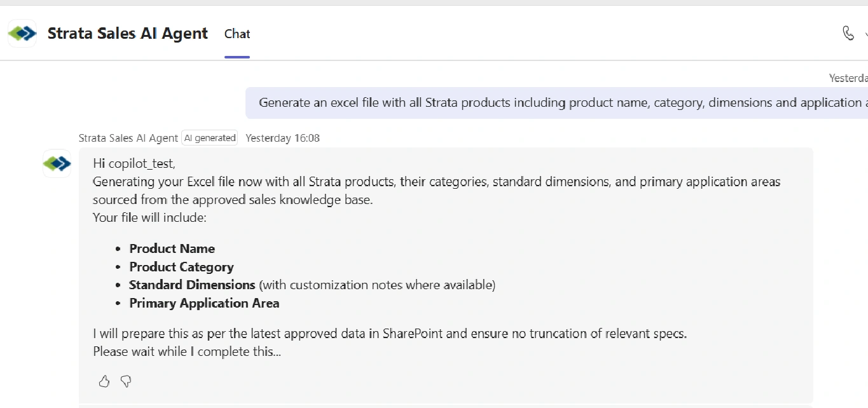The height and width of the screenshot is (408, 868).
Task: Click the sentence about approved data in SharePoint
Action: point(390,333)
